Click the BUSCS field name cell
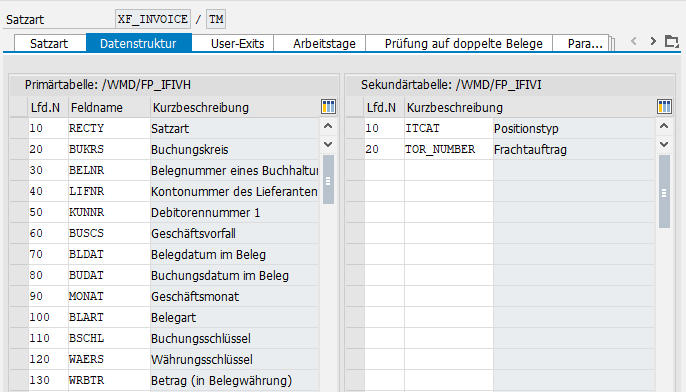The height and width of the screenshot is (392, 686). tap(108, 233)
